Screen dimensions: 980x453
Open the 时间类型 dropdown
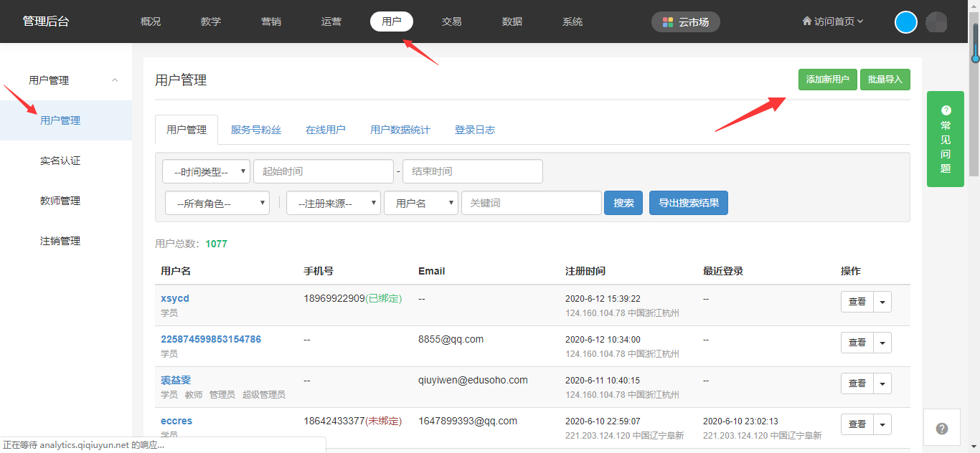(207, 172)
